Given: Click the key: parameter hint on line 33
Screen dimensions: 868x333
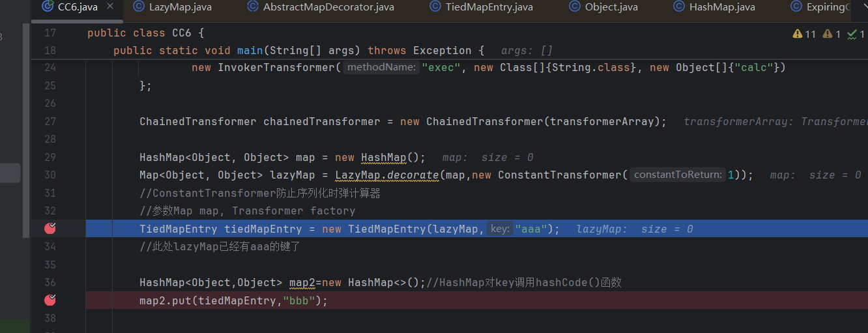Looking at the screenshot, I should point(500,229).
